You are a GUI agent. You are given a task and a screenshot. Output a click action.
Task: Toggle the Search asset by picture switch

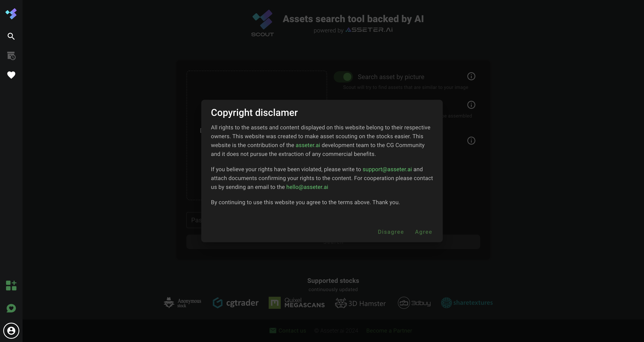coord(343,77)
